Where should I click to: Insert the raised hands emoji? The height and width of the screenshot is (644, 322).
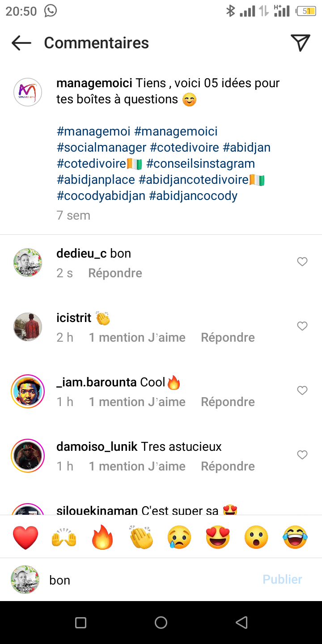point(64,537)
